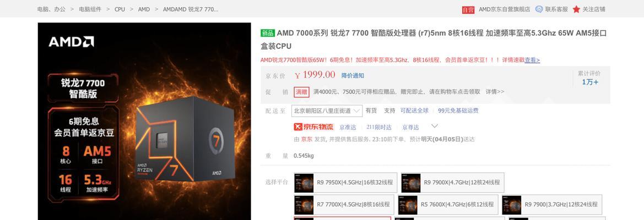Open the CPU breadcrumb category
644x220 pixels.
[x=120, y=9]
